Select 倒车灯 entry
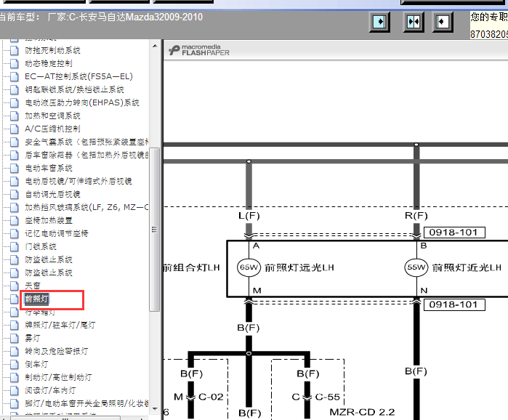The height and width of the screenshot is (420, 508). (36, 364)
